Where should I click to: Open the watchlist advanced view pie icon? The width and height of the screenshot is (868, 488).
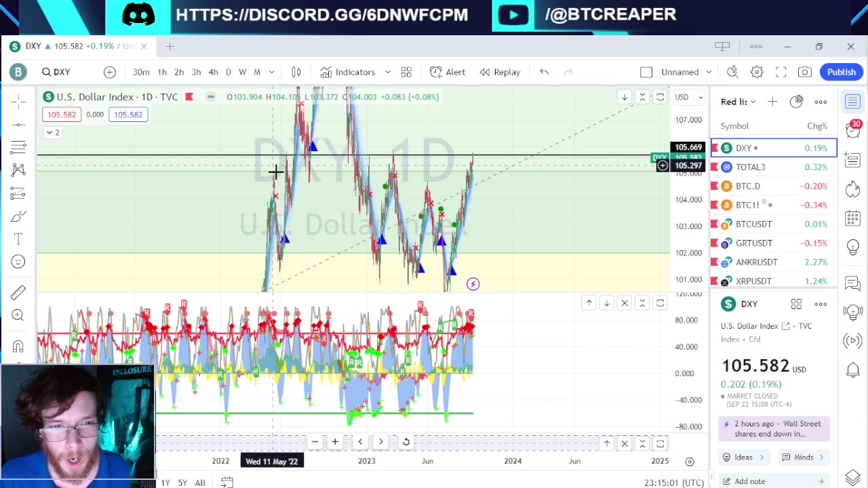[x=796, y=102]
